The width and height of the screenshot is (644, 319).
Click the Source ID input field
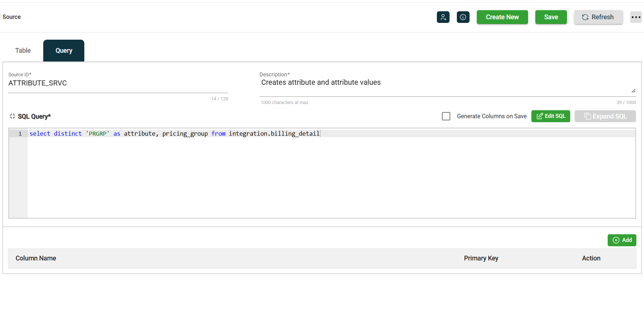pos(118,83)
